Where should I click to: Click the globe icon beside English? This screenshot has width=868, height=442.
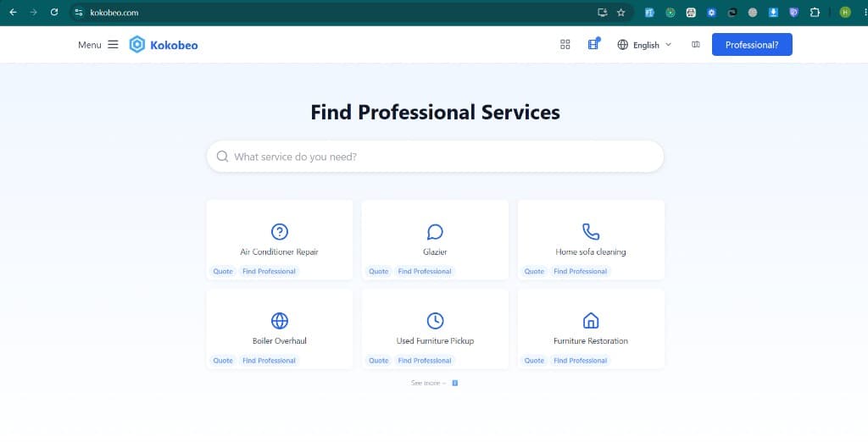[623, 45]
